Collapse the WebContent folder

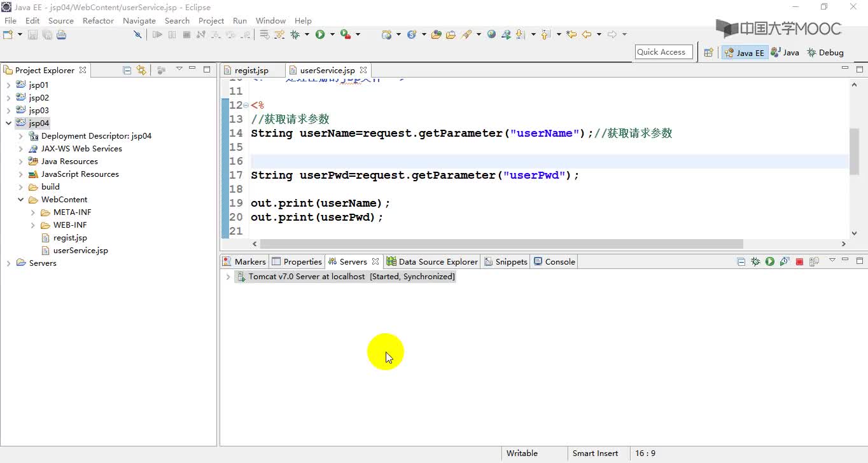tap(20, 199)
